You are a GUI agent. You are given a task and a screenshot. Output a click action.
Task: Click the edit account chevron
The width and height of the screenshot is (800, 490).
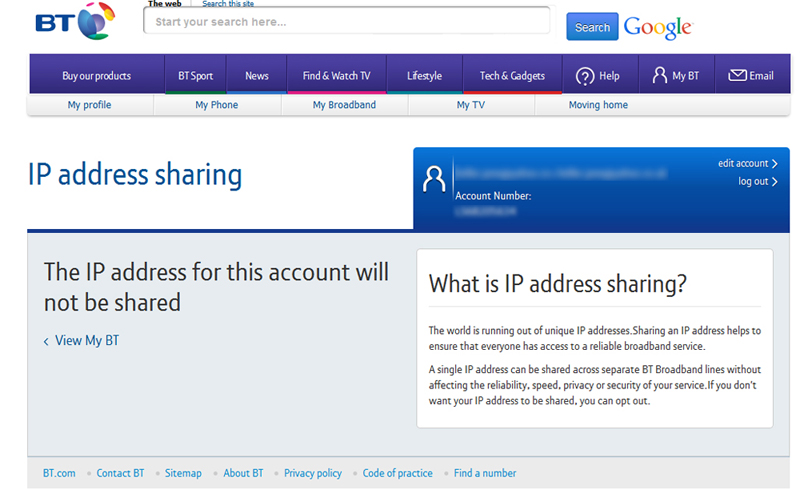click(774, 163)
